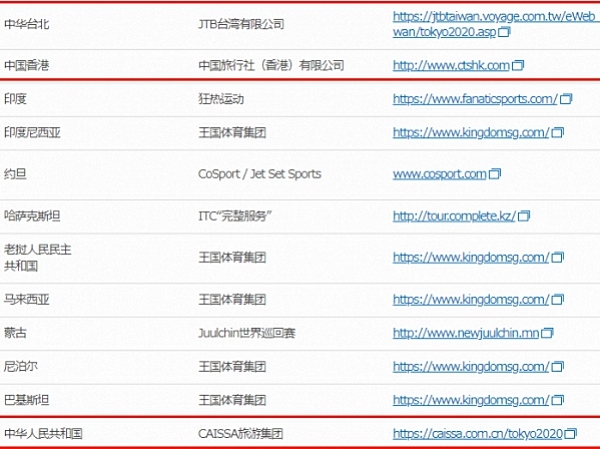600x449 pixels.
Task: Select the 马来西亚 cell
Action: point(26,300)
